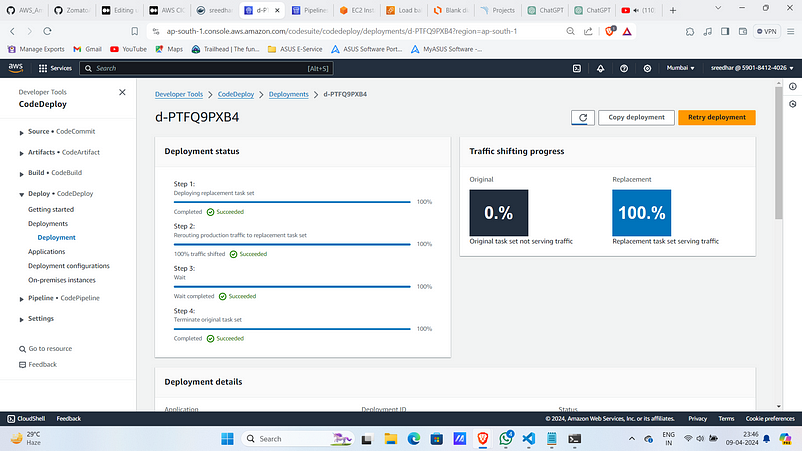Toggle the browser sidebar panel

[725, 31]
